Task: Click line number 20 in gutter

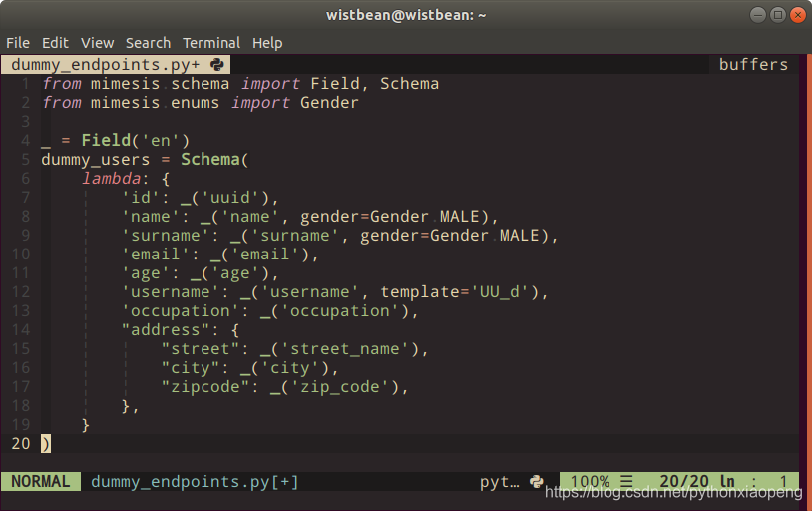Action: [21, 444]
